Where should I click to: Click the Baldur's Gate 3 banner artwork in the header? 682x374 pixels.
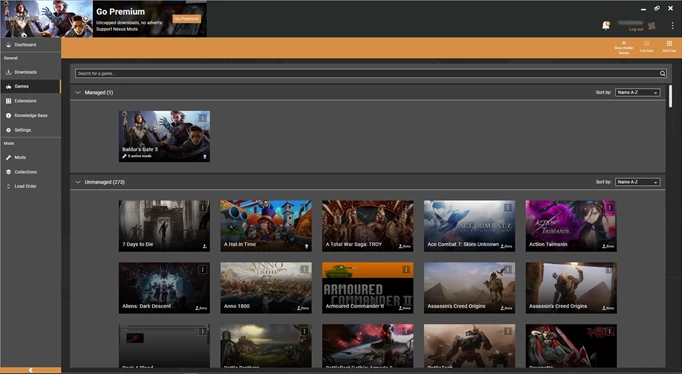47,19
